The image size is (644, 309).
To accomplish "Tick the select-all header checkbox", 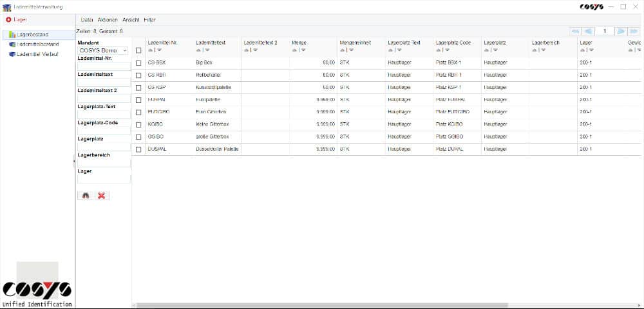I will [x=138, y=50].
